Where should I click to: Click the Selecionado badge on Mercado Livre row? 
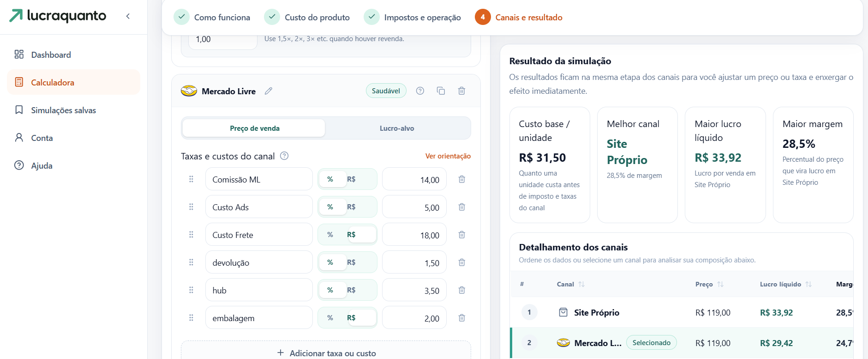pos(651,342)
